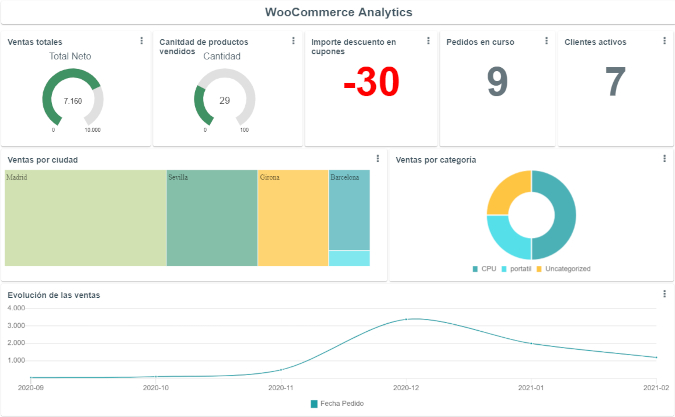The image size is (675, 417).
Task: Click the Barcelona treemap block
Action: [349, 210]
